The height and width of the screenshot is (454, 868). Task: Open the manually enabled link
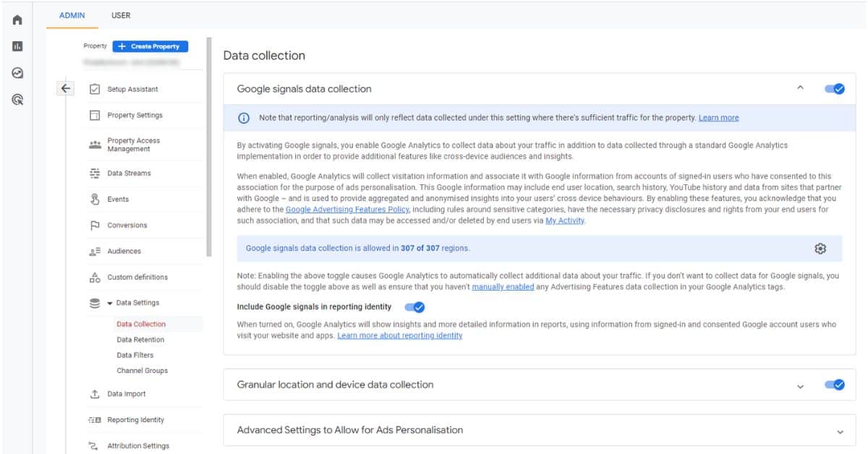pos(503,287)
